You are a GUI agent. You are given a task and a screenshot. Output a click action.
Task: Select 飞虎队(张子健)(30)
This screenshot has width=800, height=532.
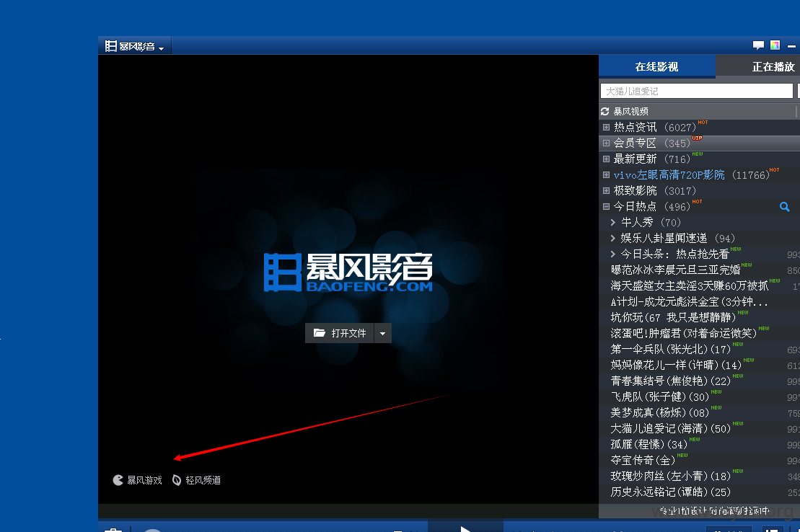pos(660,396)
